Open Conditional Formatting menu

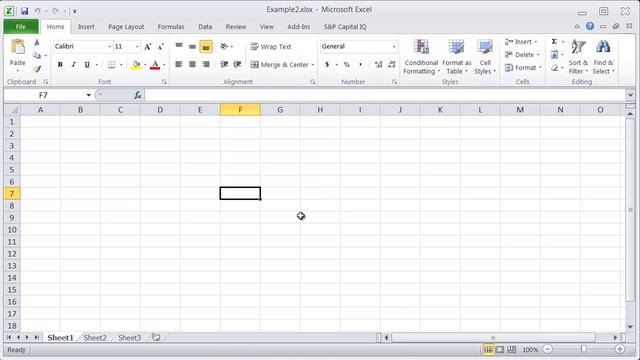point(421,57)
